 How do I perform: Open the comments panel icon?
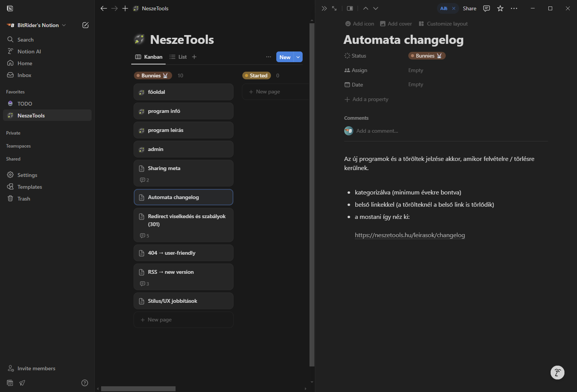(x=487, y=8)
